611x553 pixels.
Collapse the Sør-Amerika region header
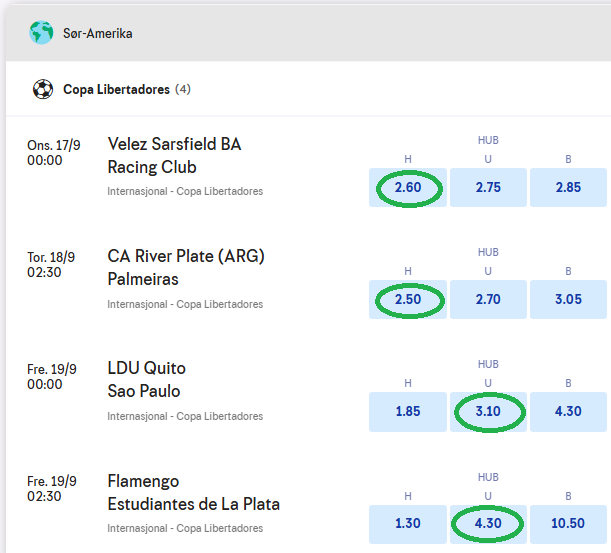tap(300, 33)
